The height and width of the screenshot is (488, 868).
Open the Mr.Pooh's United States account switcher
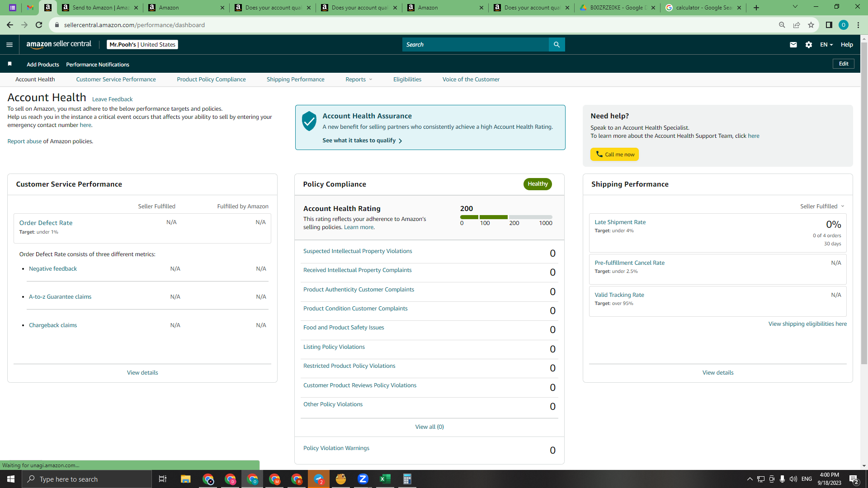(142, 45)
